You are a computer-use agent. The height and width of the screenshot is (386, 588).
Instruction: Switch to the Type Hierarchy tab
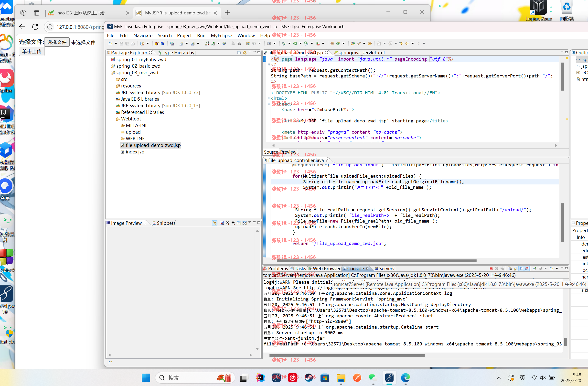176,53
